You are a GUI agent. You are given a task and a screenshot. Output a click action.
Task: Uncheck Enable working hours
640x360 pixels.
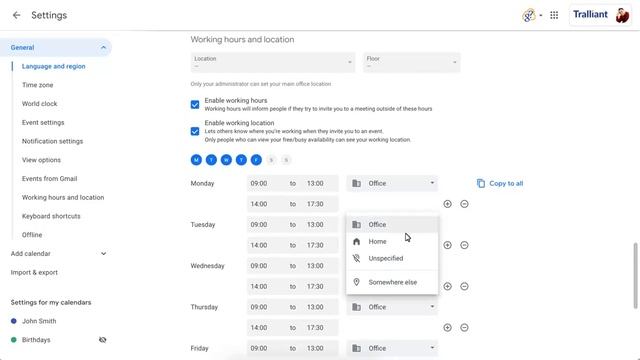pos(195,104)
